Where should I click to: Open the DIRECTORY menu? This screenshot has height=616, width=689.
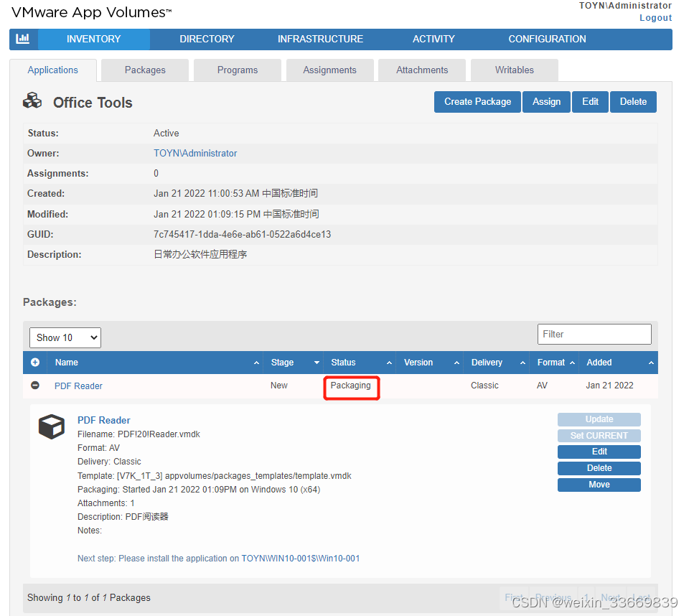tap(207, 39)
